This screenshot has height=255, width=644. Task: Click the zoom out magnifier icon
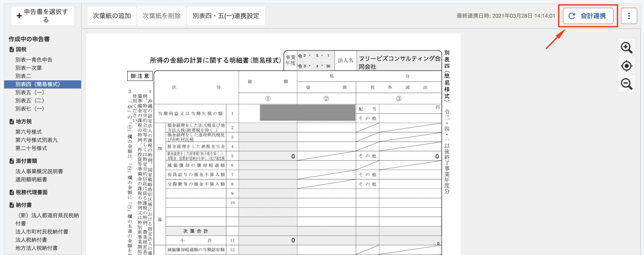pyautogui.click(x=626, y=84)
